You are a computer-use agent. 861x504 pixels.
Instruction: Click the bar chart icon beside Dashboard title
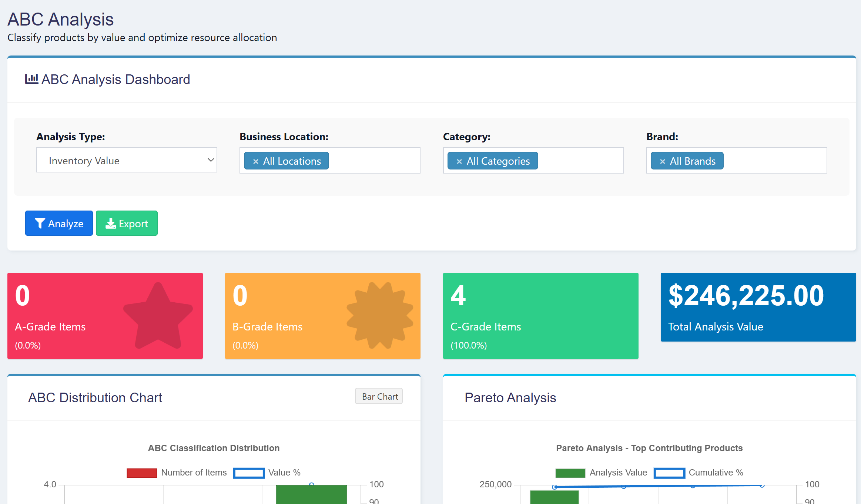(x=31, y=79)
